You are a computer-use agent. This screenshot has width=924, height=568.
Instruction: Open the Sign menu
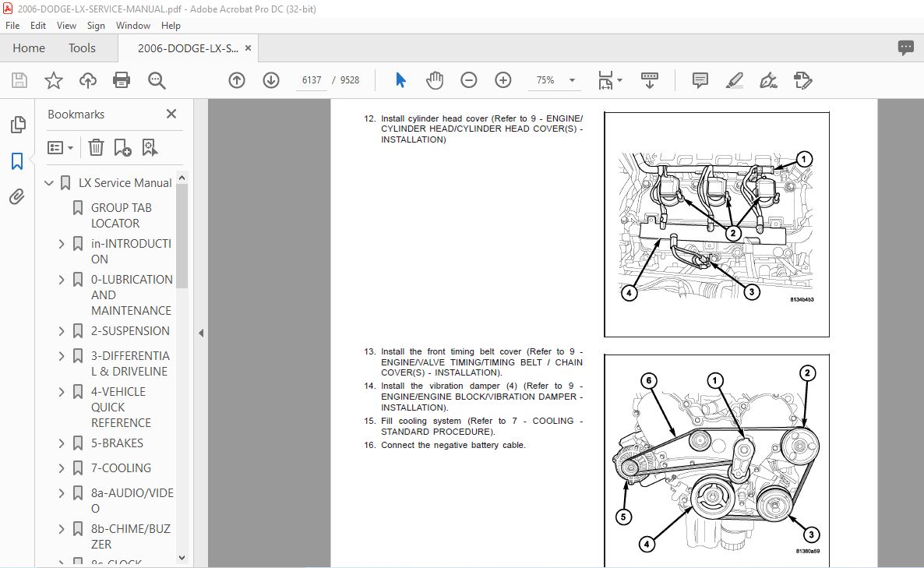pyautogui.click(x=96, y=26)
